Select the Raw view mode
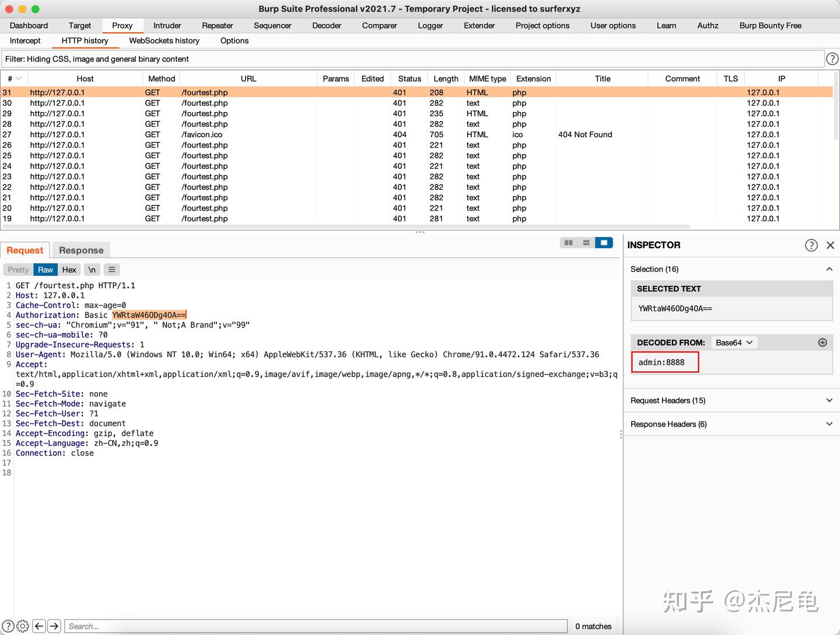The image size is (840, 635). point(45,270)
